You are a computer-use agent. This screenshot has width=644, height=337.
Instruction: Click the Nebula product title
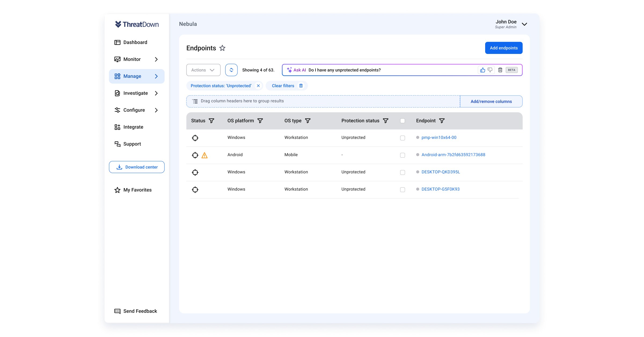tap(188, 24)
